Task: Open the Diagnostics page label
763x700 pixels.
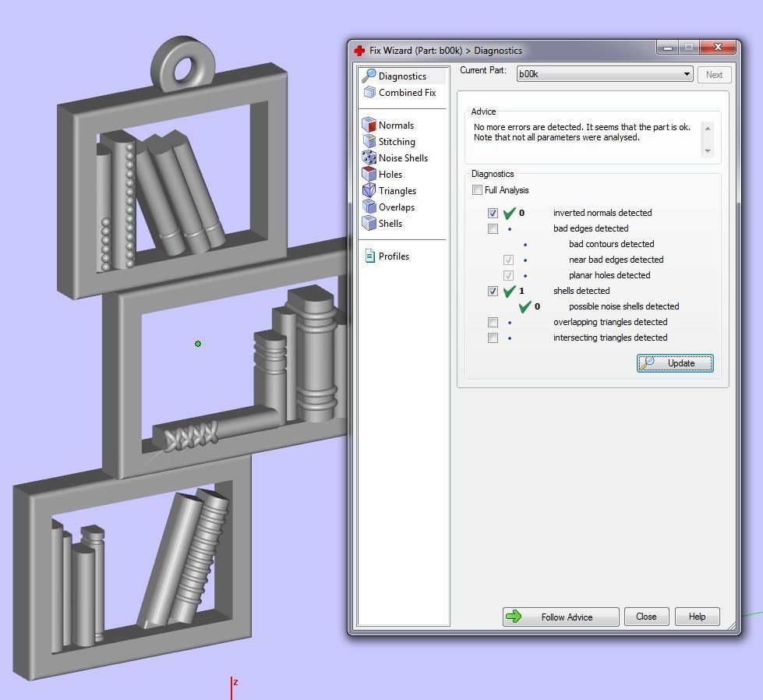Action: (x=402, y=76)
